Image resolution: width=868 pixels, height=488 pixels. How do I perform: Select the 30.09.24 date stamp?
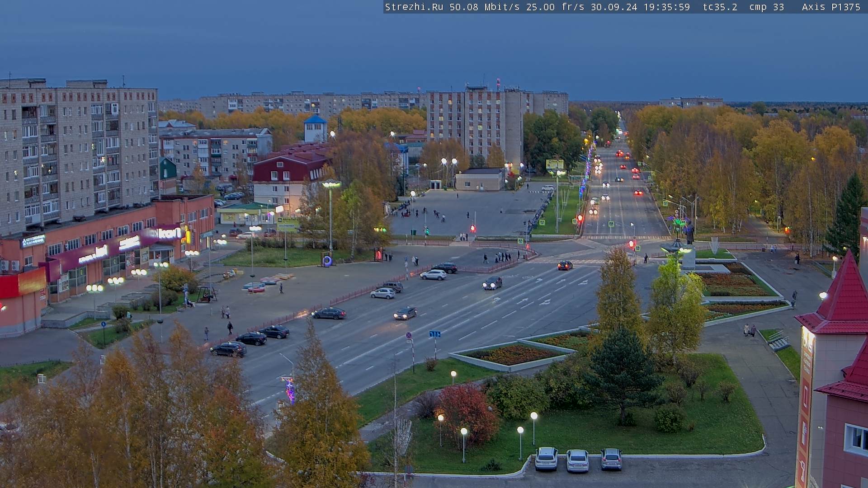pyautogui.click(x=614, y=7)
